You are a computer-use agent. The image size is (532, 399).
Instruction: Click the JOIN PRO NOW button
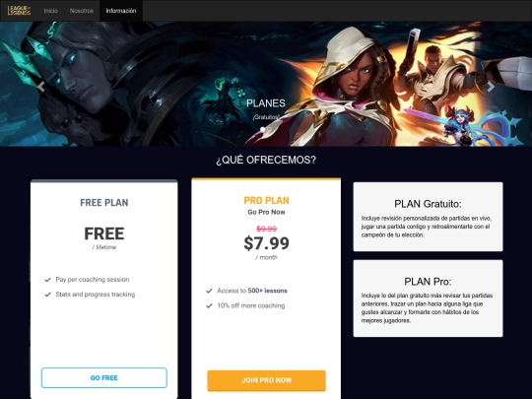[266, 380]
